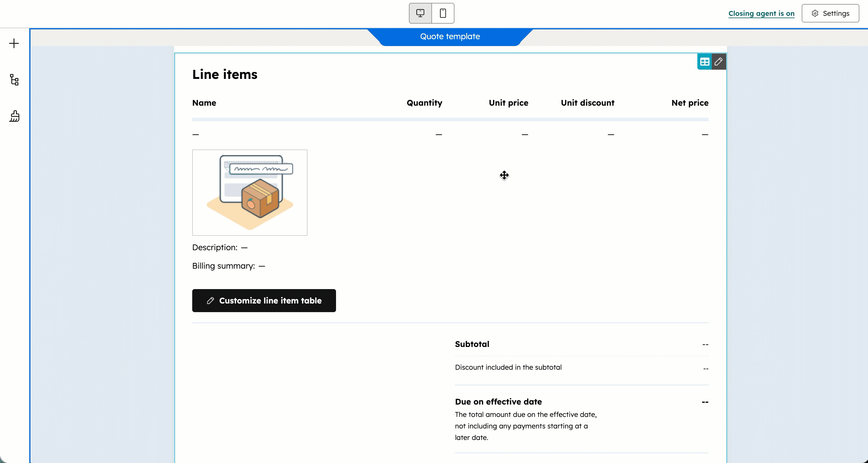Image resolution: width=868 pixels, height=463 pixels.
Task: Click the settings gear icon
Action: (830, 13)
